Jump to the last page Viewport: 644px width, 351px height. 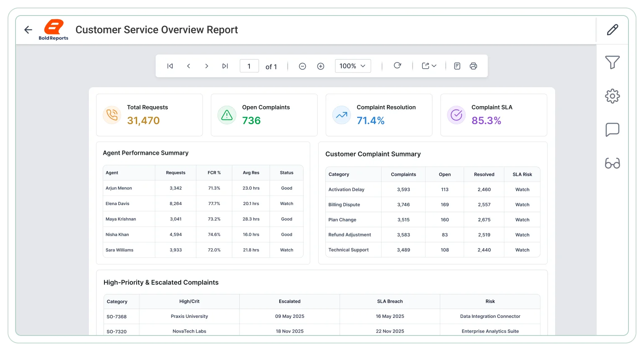pos(225,66)
